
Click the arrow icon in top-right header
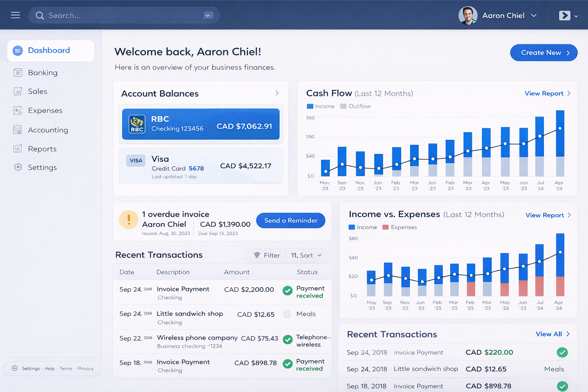point(564,15)
